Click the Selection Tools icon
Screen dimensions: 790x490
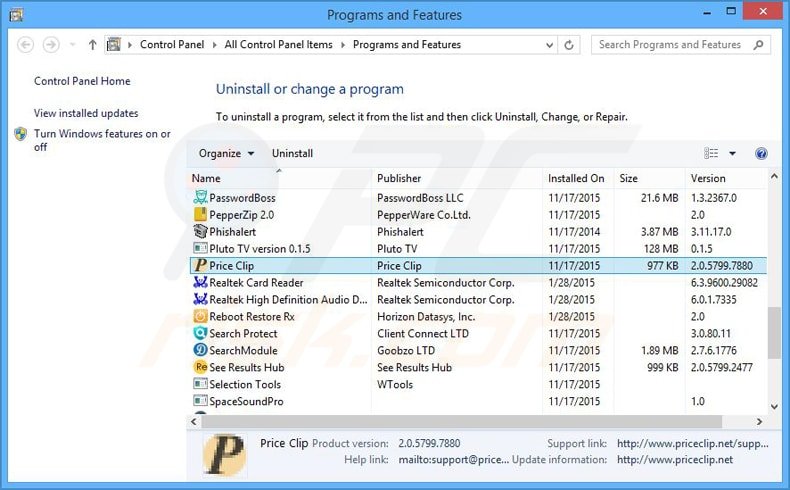[x=201, y=384]
